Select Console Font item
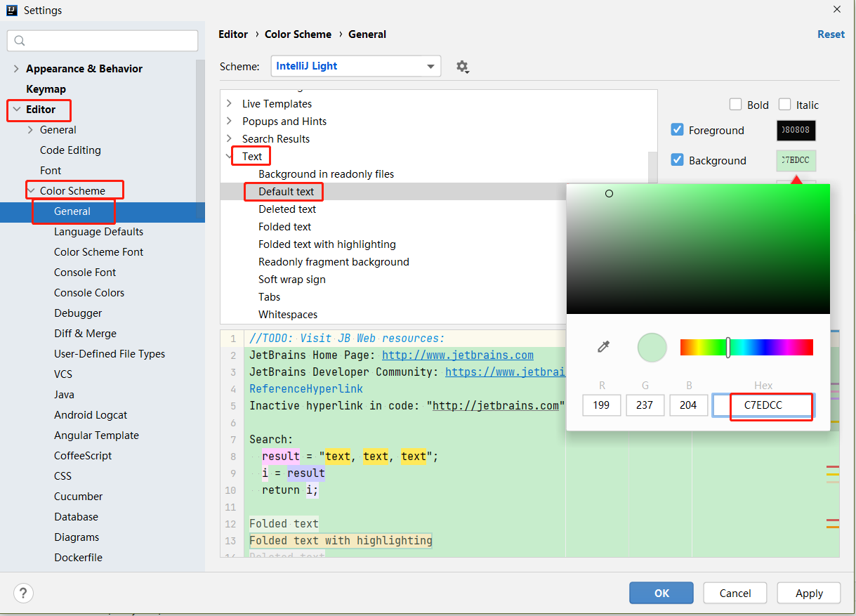Image resolution: width=856 pixels, height=616 pixels. (x=85, y=273)
